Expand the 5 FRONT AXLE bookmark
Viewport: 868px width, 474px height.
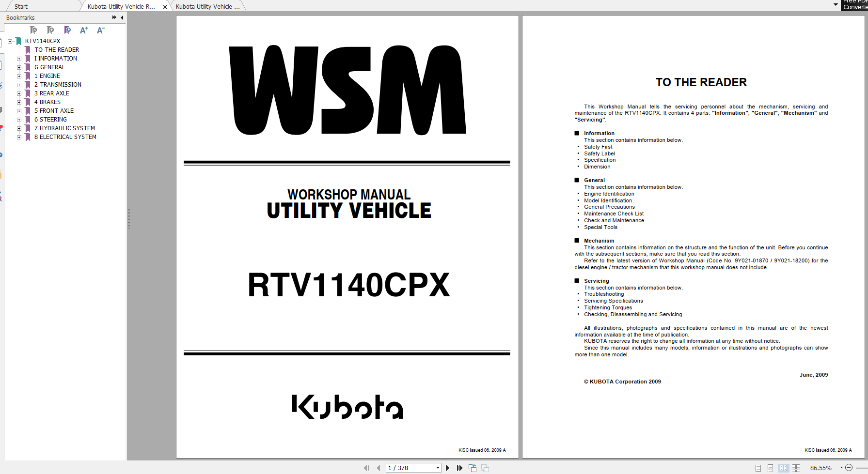pos(19,111)
